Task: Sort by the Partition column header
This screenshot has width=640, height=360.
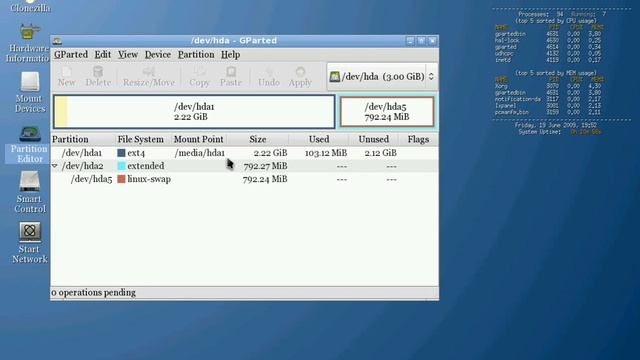Action: [83, 139]
